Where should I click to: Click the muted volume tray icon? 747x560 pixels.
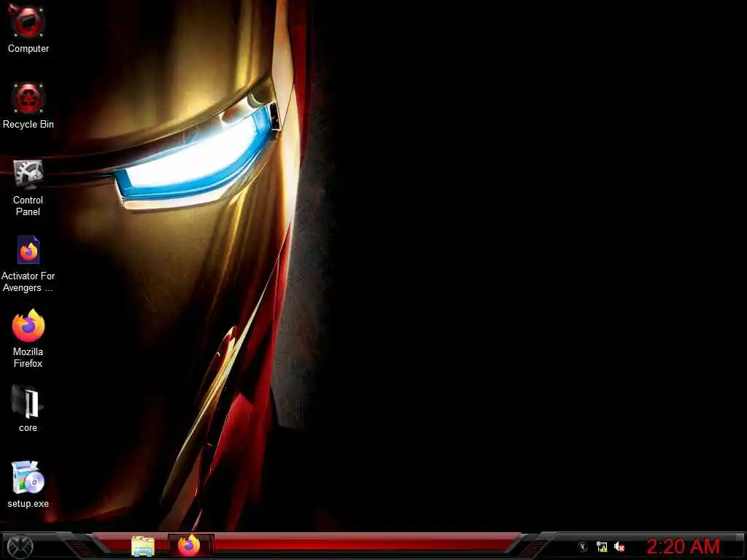[x=619, y=547]
